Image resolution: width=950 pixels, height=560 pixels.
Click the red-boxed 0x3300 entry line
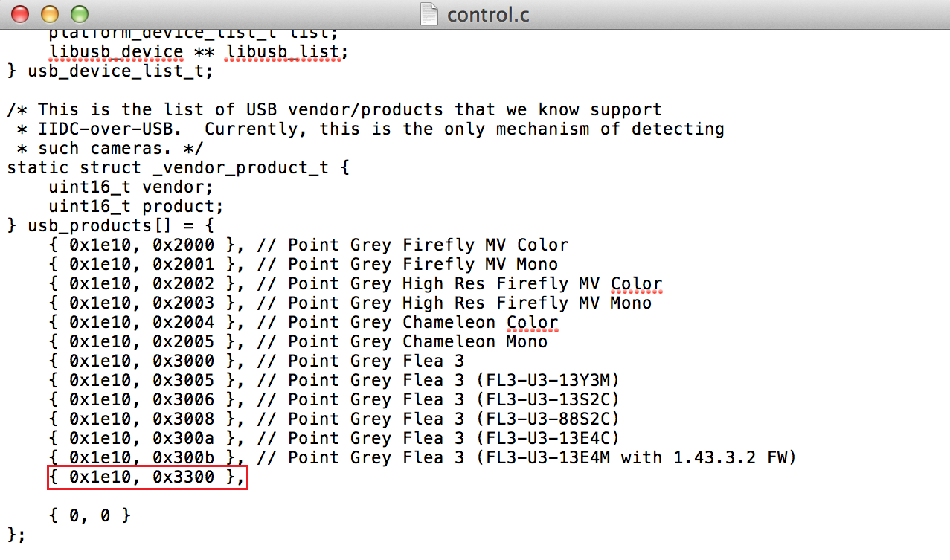pos(147,477)
